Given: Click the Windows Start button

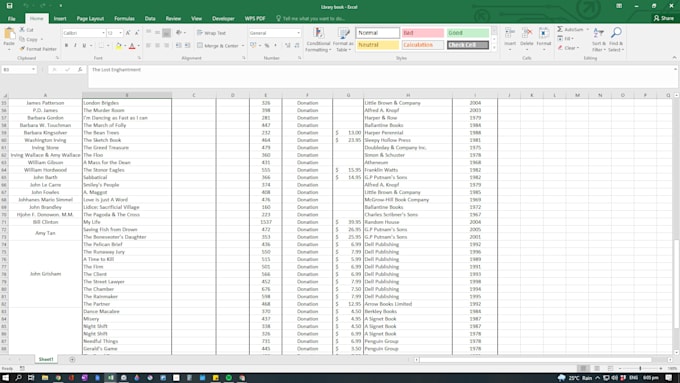Looking at the screenshot, I should (6, 378).
